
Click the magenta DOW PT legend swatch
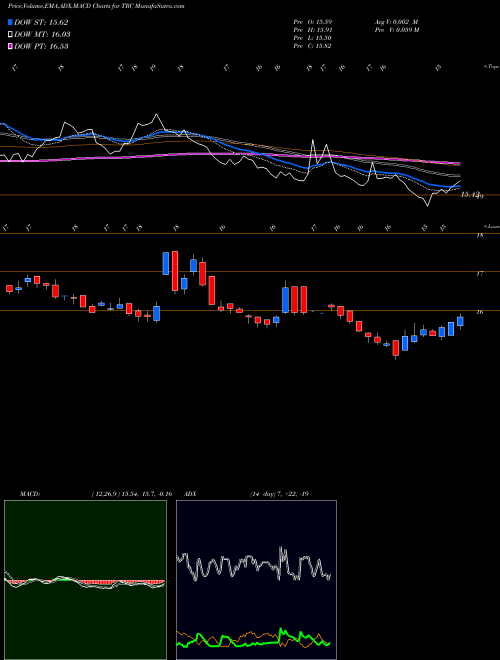(x=11, y=46)
